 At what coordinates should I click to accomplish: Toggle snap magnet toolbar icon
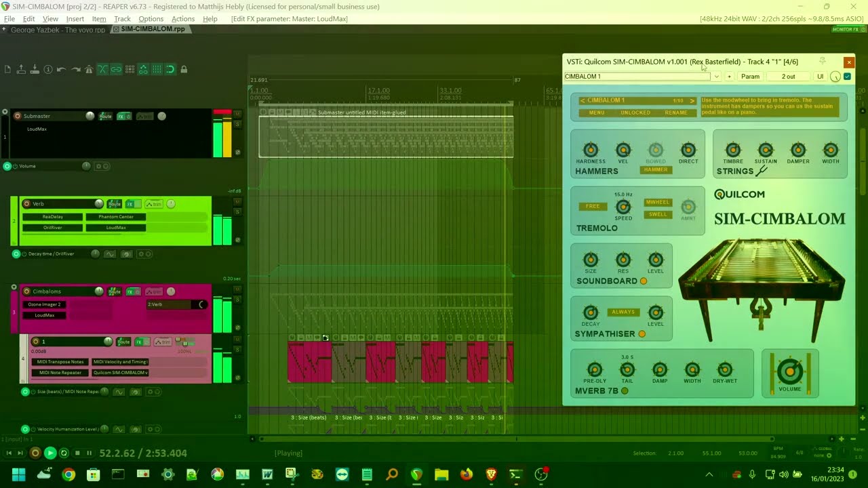(170, 69)
